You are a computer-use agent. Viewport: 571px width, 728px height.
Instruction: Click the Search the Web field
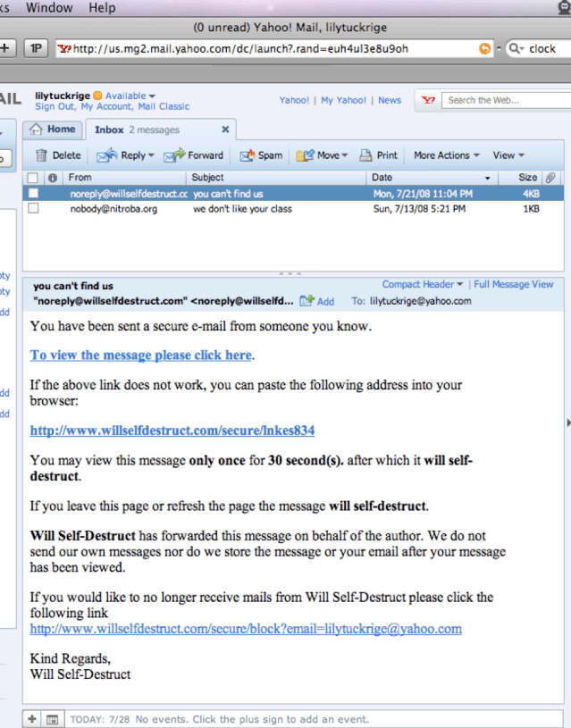click(504, 100)
